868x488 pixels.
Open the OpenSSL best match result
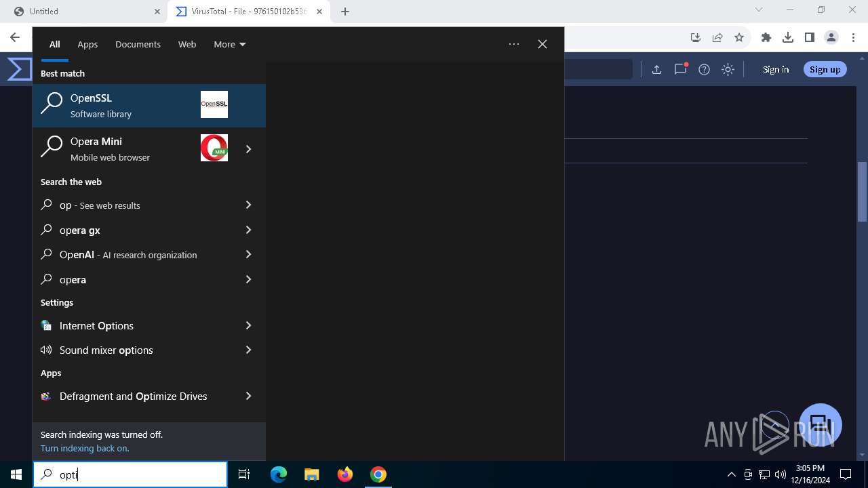point(149,106)
